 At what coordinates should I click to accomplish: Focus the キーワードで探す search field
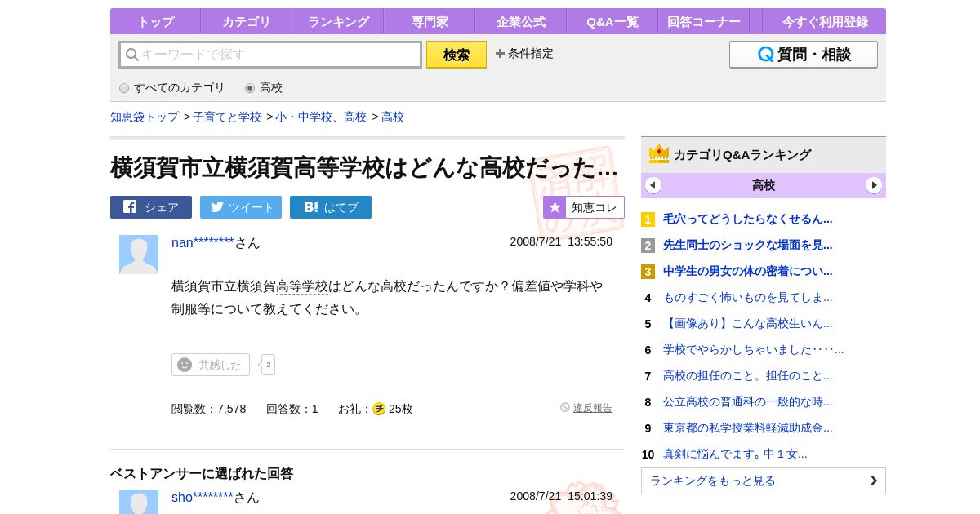click(x=270, y=55)
